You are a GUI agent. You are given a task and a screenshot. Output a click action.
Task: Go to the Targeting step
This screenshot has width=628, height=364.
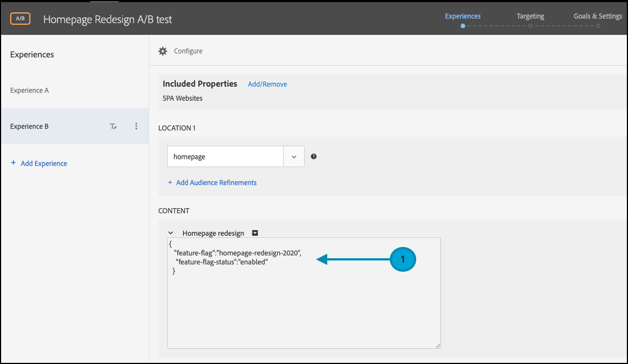[x=530, y=16]
